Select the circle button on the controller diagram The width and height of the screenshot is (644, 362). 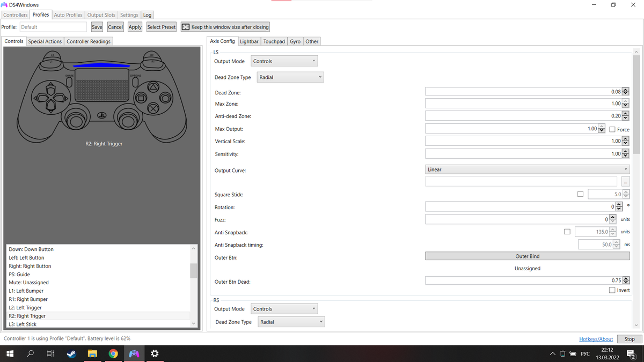click(x=165, y=98)
